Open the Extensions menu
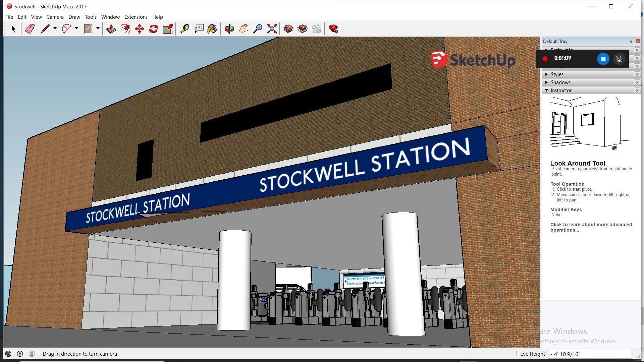This screenshot has height=362, width=644. click(136, 17)
